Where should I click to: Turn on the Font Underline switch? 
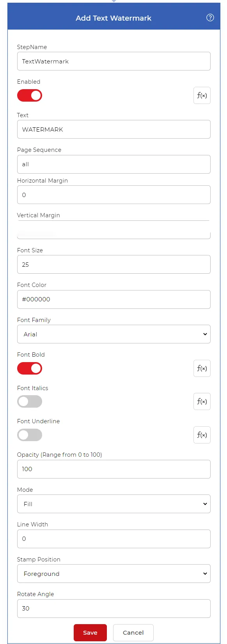[x=30, y=435]
